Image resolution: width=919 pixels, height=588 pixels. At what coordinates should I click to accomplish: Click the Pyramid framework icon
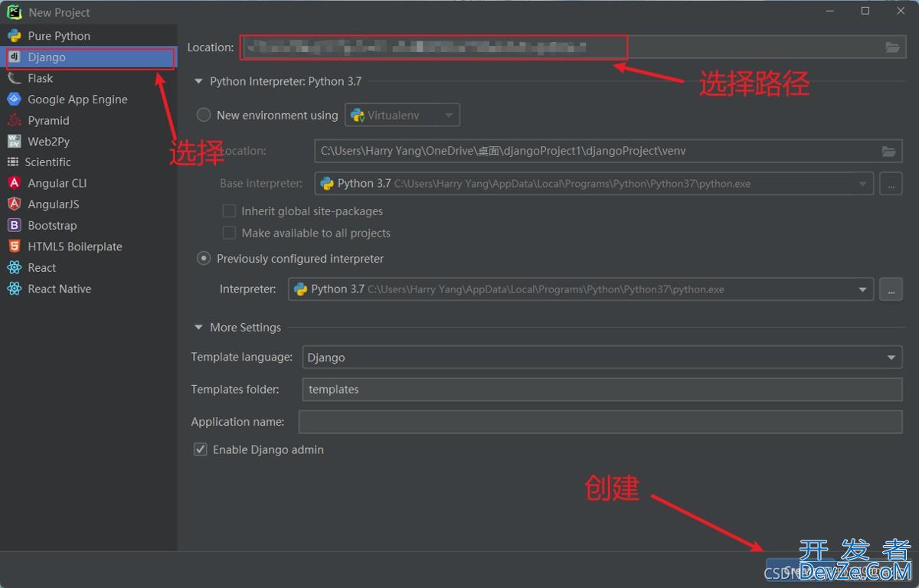(14, 120)
